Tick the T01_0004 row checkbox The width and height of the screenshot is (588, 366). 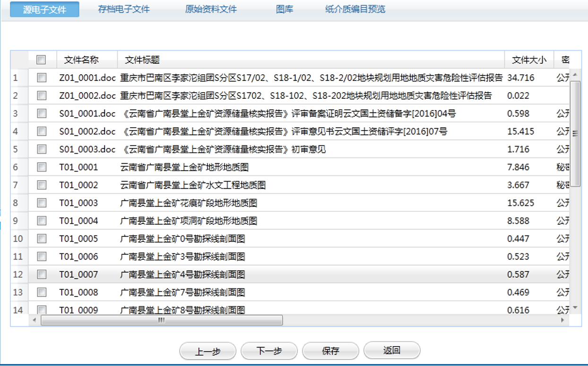(x=42, y=221)
